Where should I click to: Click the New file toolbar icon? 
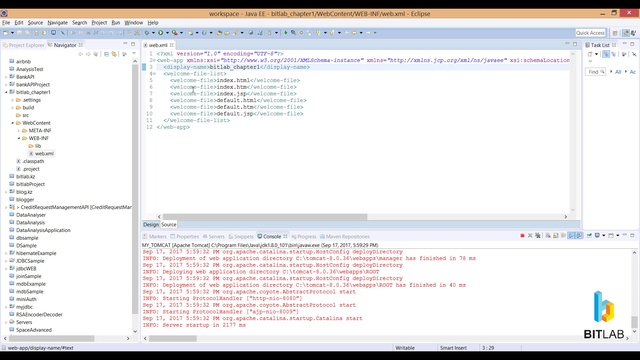(x=6, y=33)
